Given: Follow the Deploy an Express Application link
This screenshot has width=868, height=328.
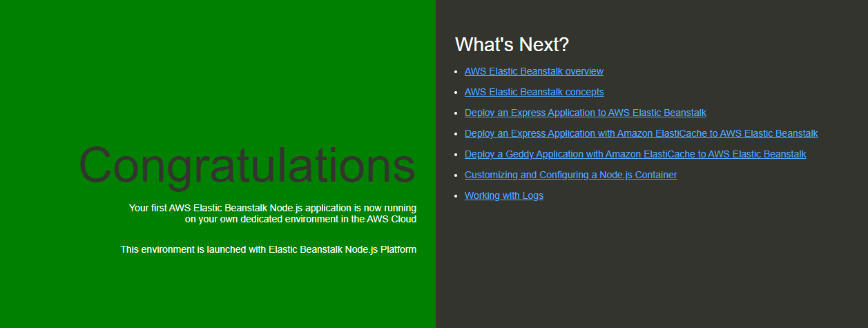Looking at the screenshot, I should click(585, 113).
